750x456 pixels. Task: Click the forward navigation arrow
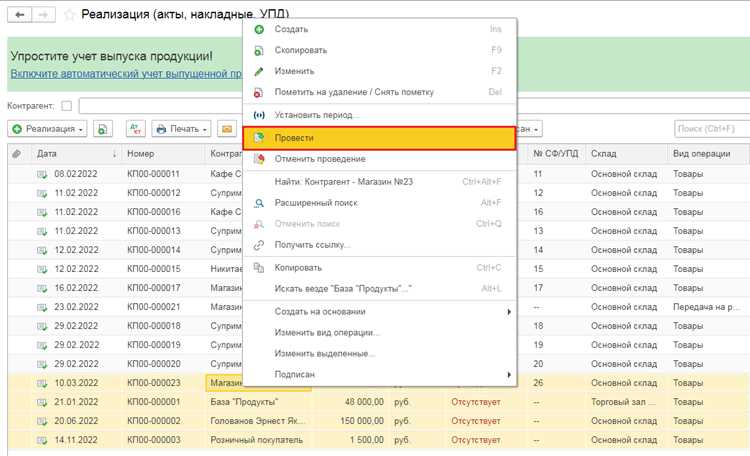pyautogui.click(x=44, y=15)
